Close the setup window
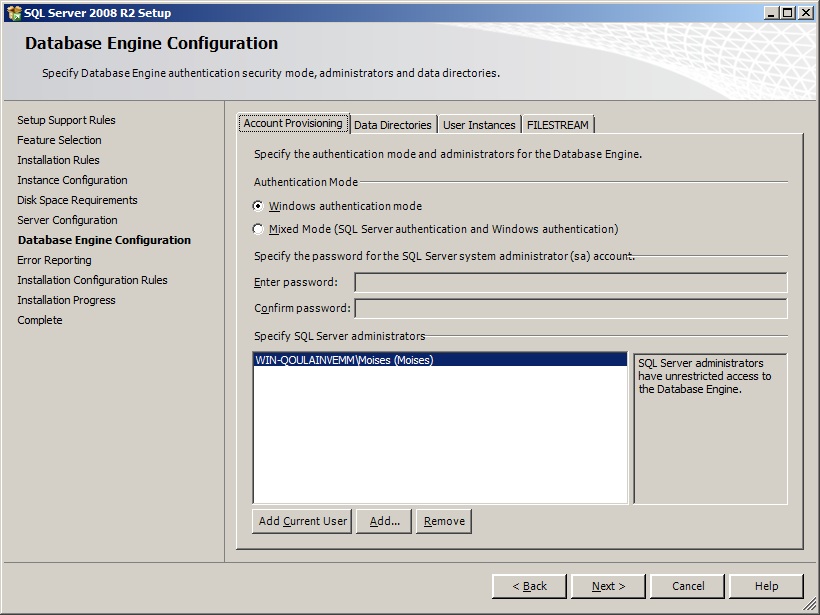This screenshot has width=820, height=615. pyautogui.click(x=806, y=13)
